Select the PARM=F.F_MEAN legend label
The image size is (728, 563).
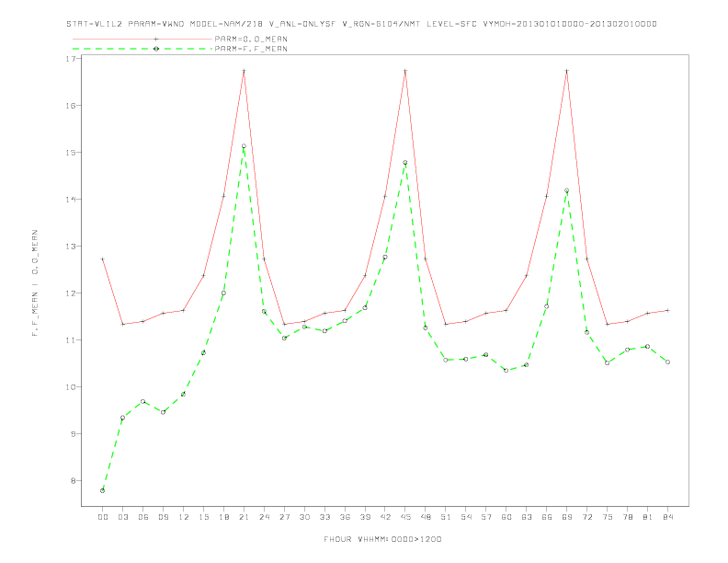251,49
